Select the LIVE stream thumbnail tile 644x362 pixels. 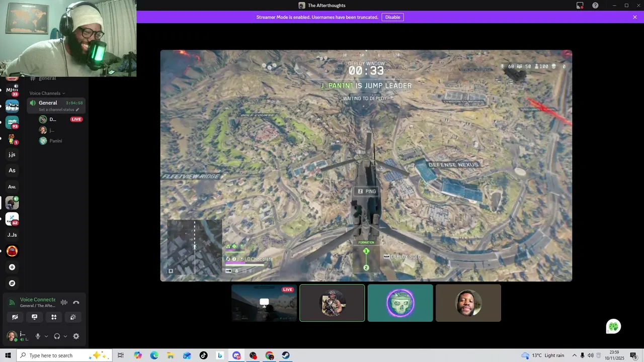click(264, 303)
